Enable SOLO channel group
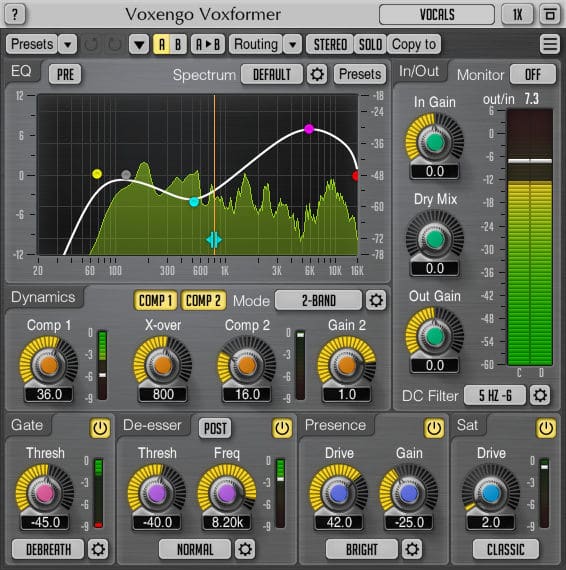The height and width of the screenshot is (570, 566). (x=370, y=44)
